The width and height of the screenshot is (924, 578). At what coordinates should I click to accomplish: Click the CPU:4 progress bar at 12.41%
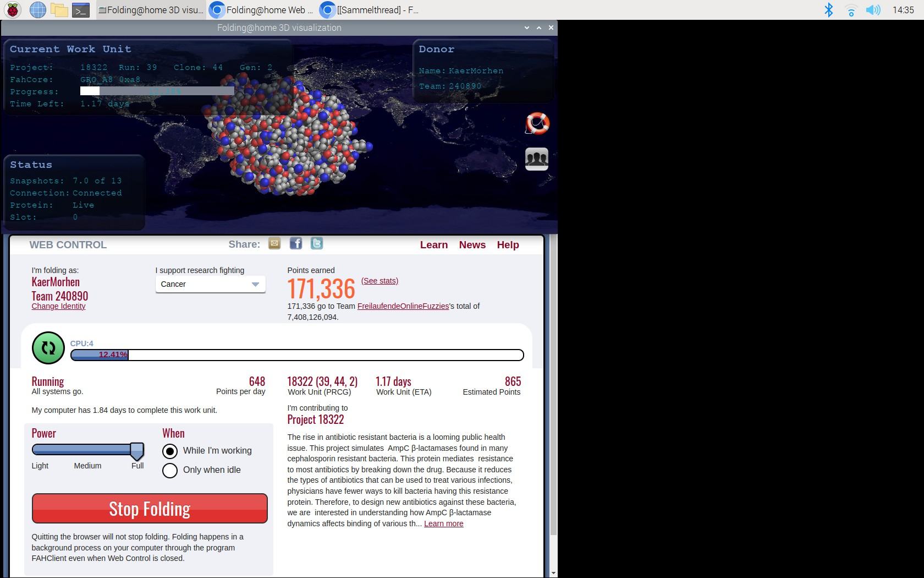coord(297,355)
